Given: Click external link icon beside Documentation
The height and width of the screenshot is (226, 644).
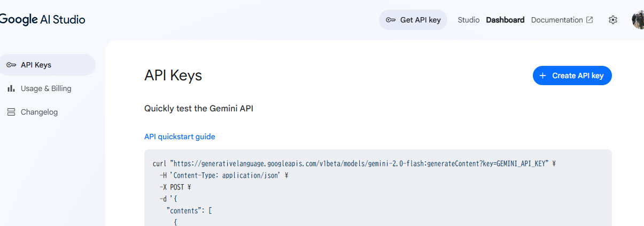Looking at the screenshot, I should click(x=589, y=20).
